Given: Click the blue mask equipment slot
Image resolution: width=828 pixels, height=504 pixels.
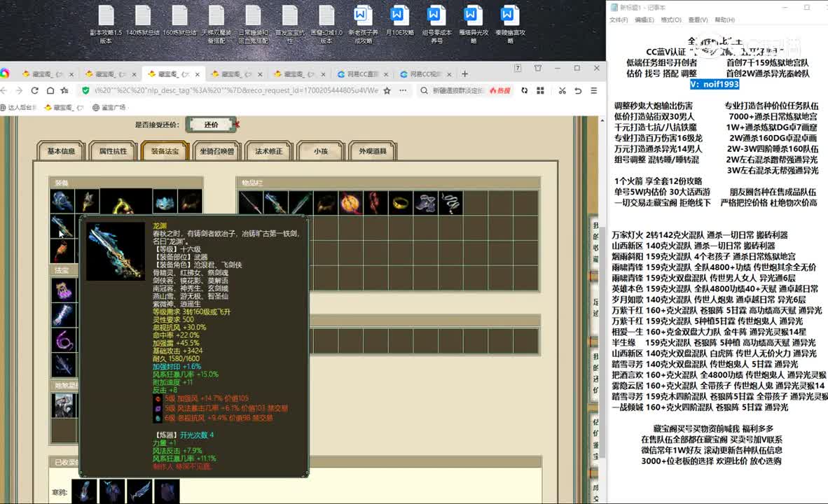Looking at the screenshot, I should tap(165, 202).
